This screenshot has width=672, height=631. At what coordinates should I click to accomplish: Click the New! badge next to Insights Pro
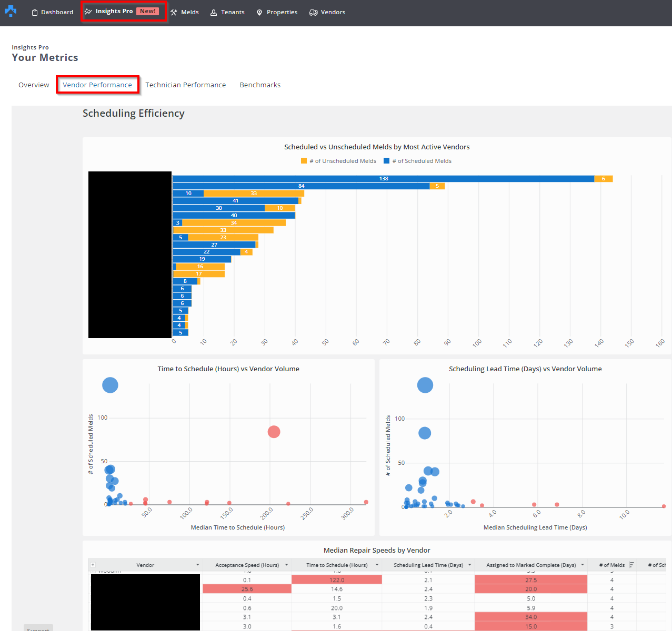coord(147,11)
